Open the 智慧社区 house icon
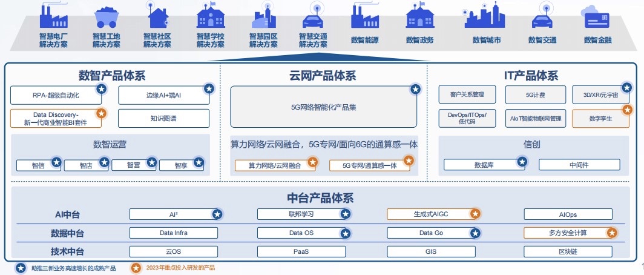Screen dimensions: 644x275 (x=157, y=15)
